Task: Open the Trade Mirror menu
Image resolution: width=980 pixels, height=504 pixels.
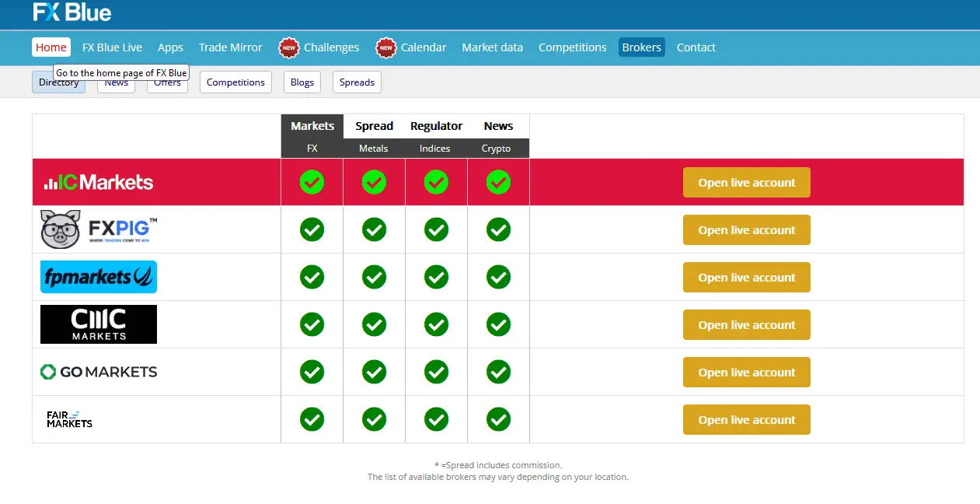Action: 230,47
